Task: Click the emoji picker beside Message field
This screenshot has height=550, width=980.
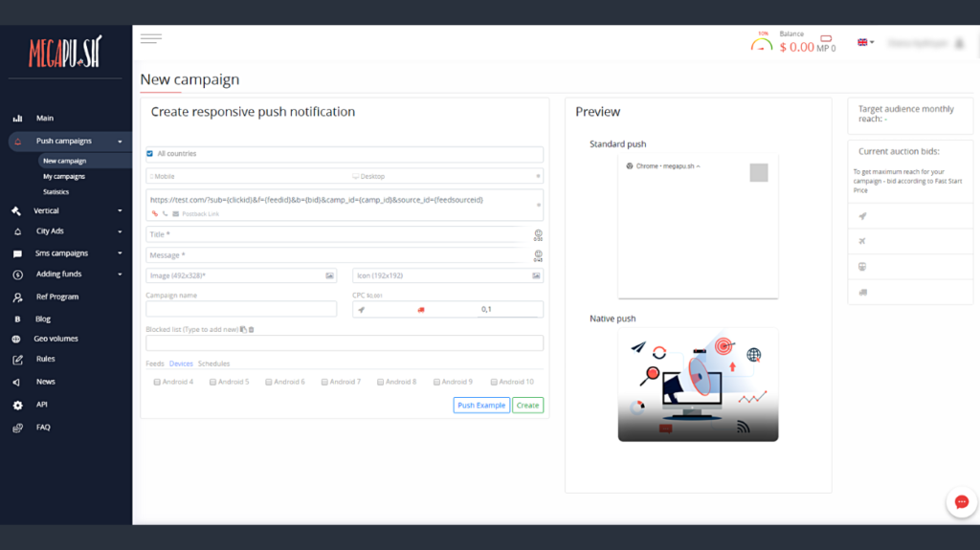Action: pos(538,255)
